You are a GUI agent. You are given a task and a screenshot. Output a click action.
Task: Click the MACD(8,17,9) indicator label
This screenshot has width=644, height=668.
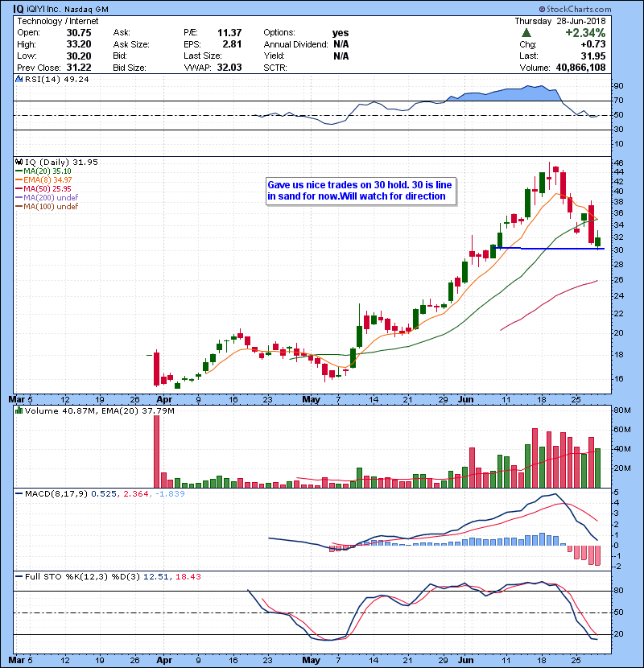(56, 494)
